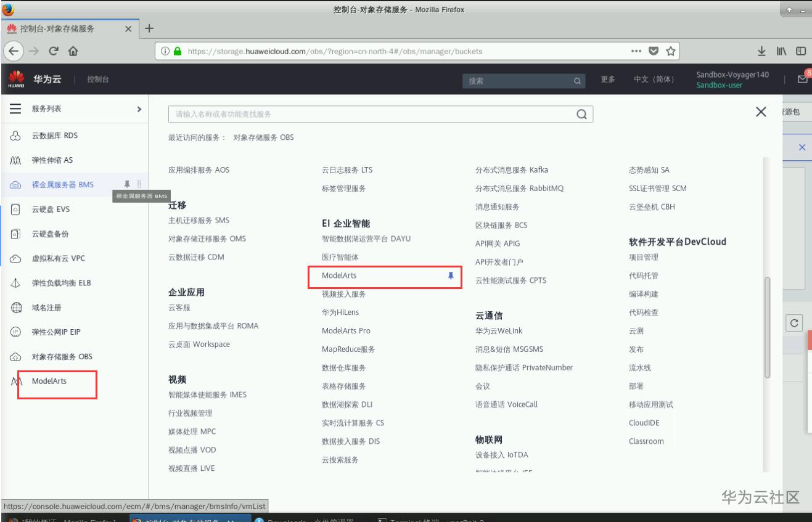
Task: Open a new browser tab
Action: coord(149,29)
